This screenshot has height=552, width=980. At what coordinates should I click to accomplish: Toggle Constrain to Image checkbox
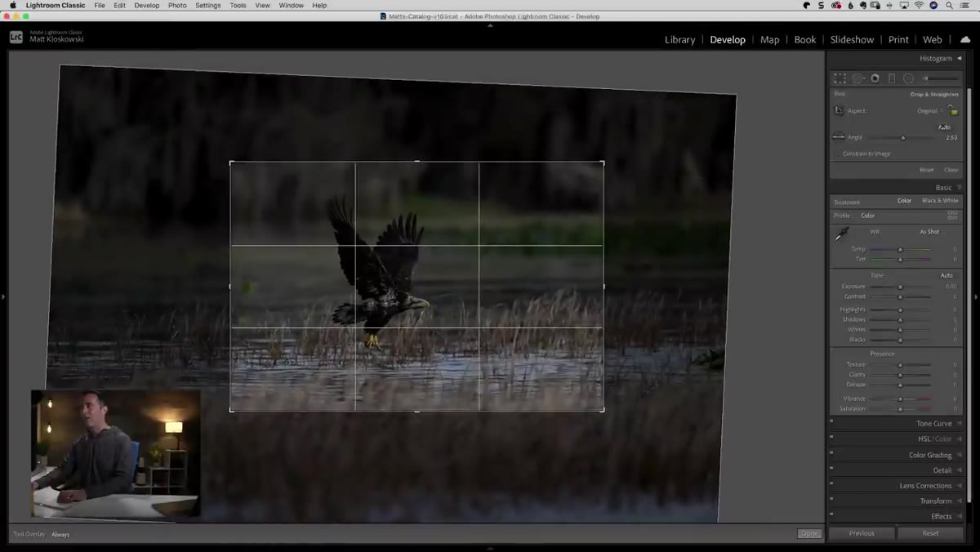click(x=837, y=154)
